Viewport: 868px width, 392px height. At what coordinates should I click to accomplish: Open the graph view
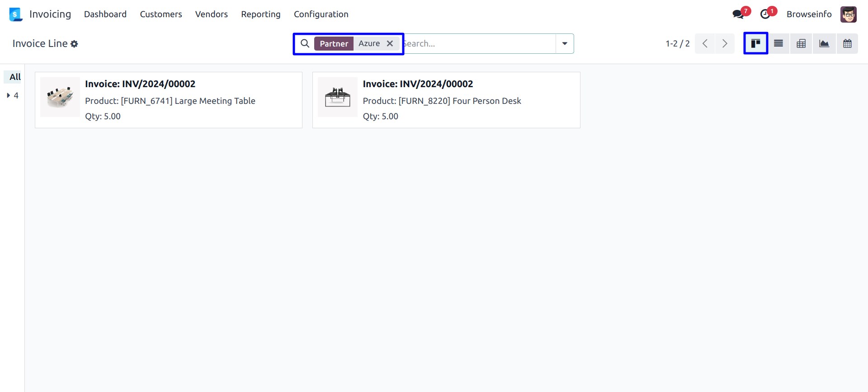(824, 43)
